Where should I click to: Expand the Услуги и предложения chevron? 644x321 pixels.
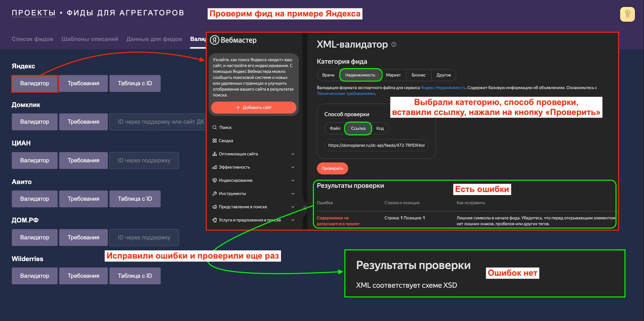(x=293, y=220)
